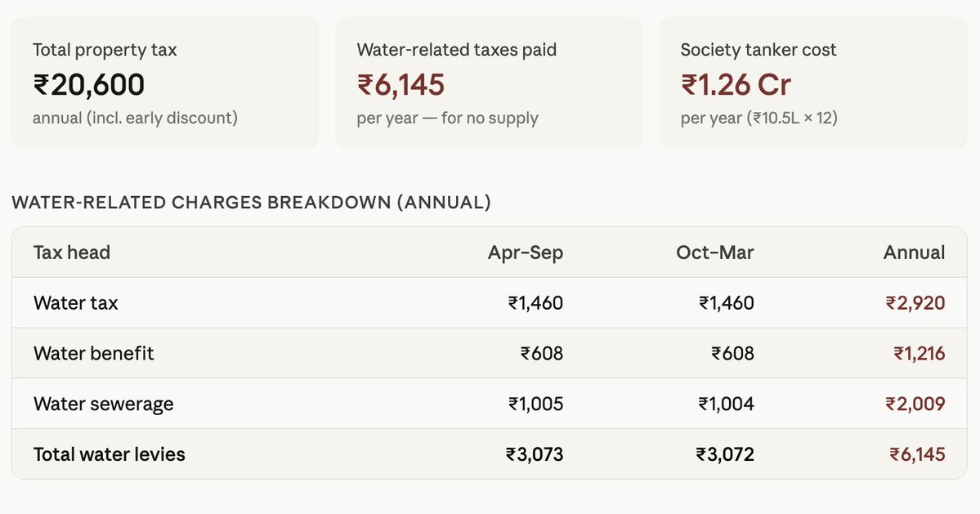Image resolution: width=980 pixels, height=514 pixels.
Task: Click the Tax head column header
Action: 72,253
